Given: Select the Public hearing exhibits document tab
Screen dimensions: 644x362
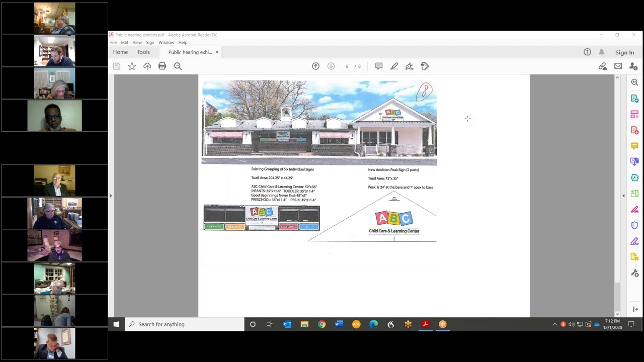Looking at the screenshot, I should click(x=190, y=52).
